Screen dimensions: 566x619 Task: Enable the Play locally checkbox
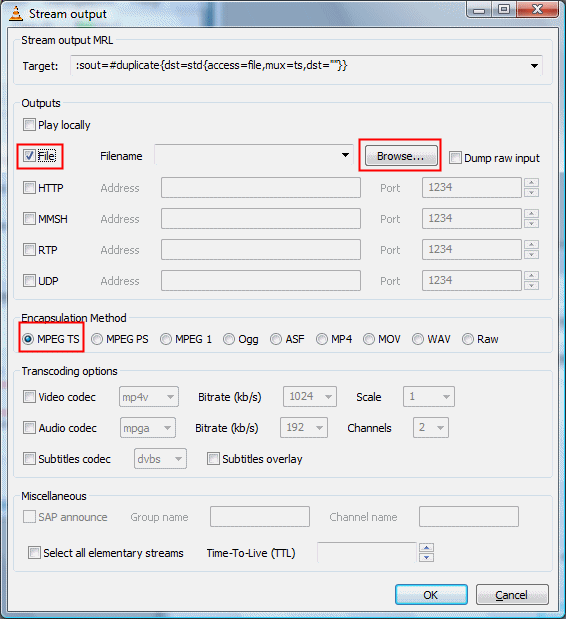coord(29,125)
